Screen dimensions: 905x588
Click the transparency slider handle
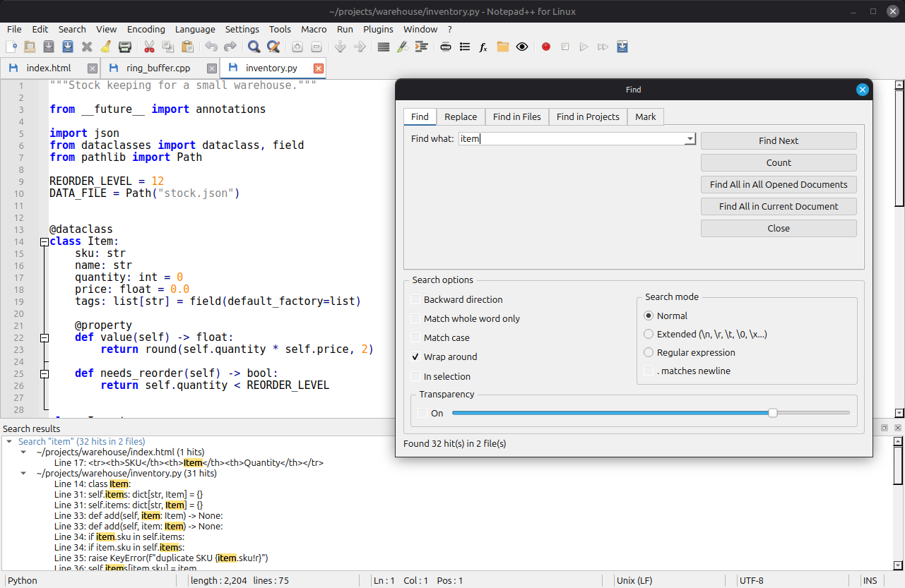pos(773,413)
